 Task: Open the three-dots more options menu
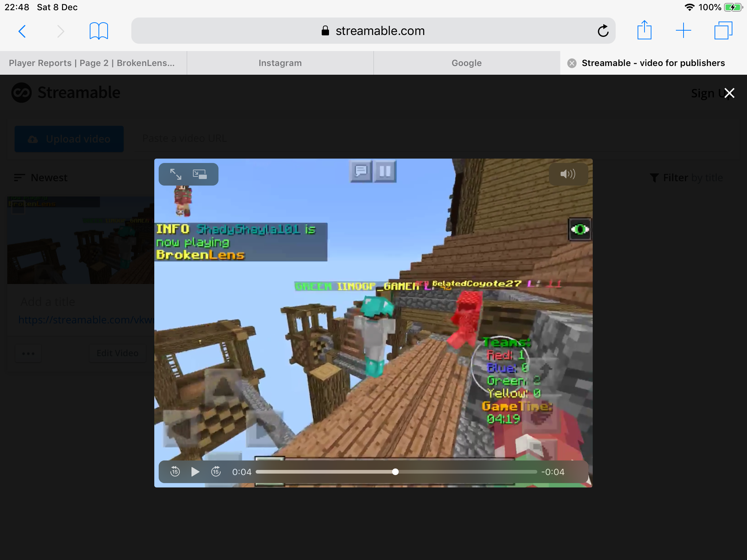(28, 353)
